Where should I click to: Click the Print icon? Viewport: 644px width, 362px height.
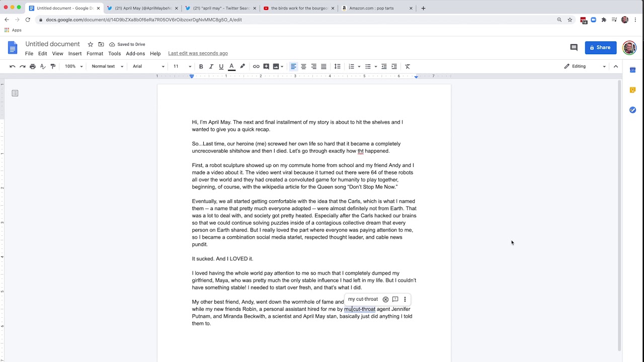pyautogui.click(x=33, y=66)
